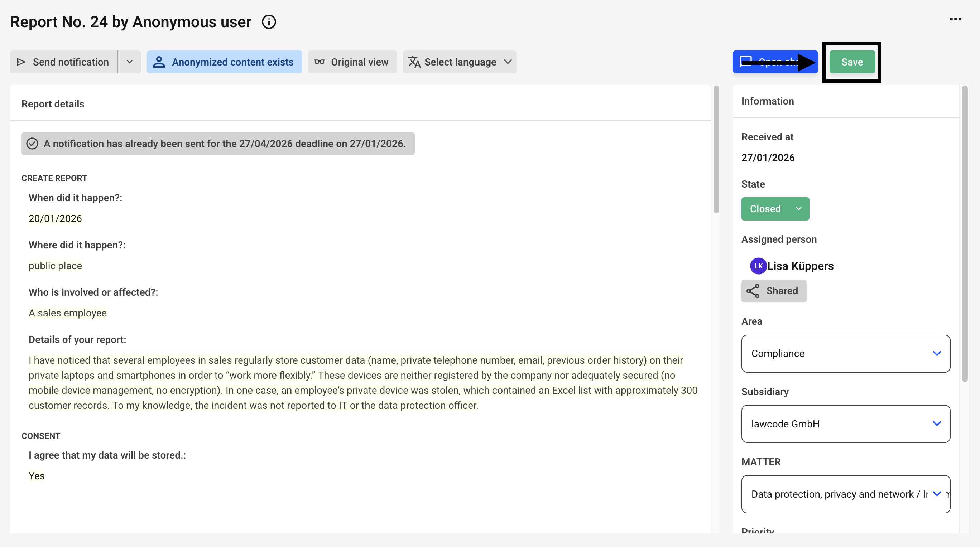Expand the lawcode GmbH subsidiary dropdown

pyautogui.click(x=845, y=424)
